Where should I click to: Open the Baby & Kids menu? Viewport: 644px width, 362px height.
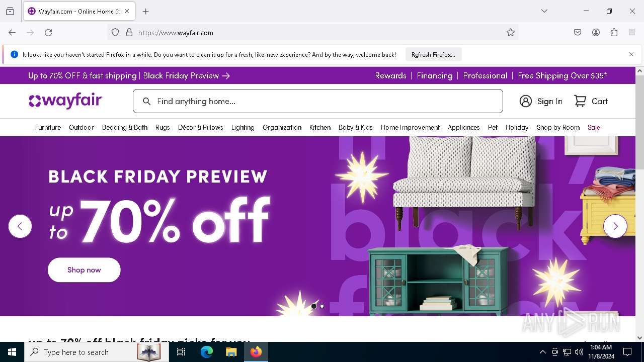356,128
